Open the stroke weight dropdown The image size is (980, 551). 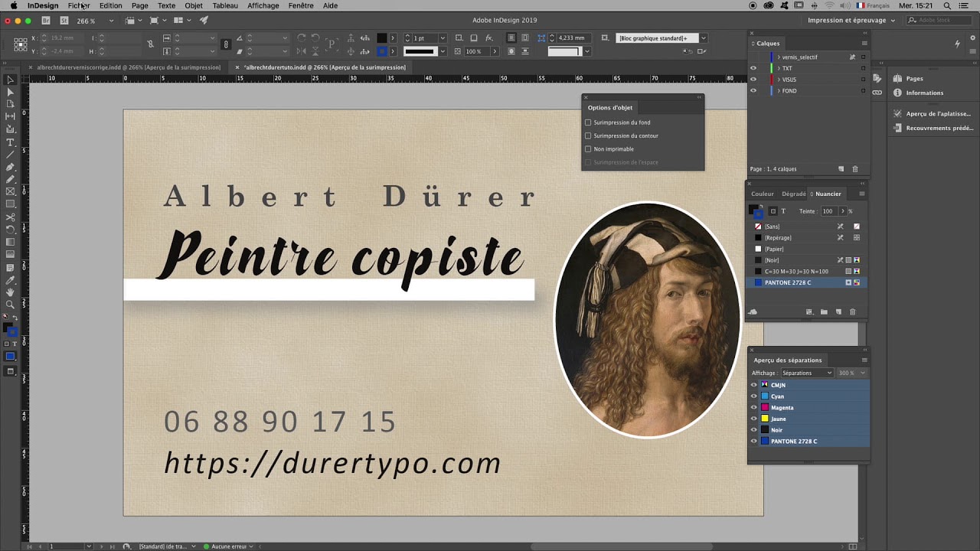pos(443,38)
